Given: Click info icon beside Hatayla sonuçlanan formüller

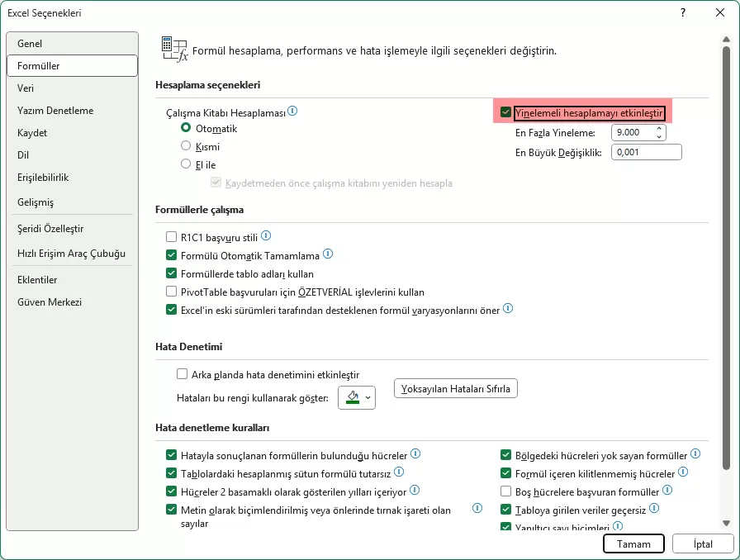Looking at the screenshot, I should 415,453.
